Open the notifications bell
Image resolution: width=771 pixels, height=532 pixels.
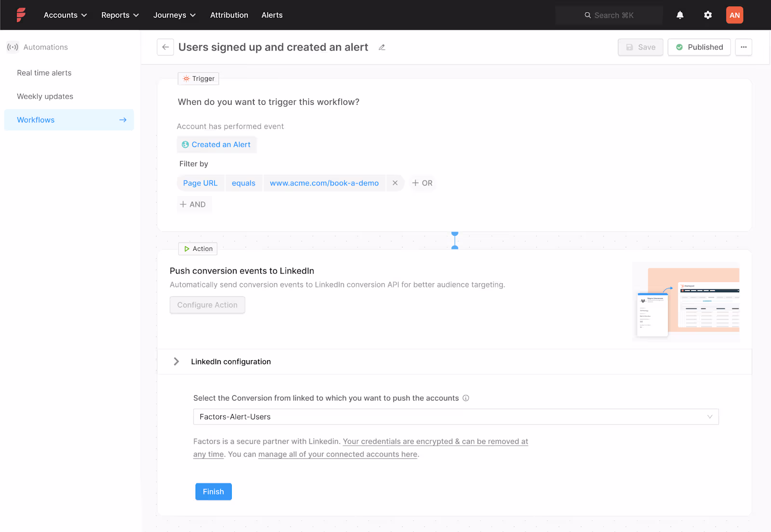pyautogui.click(x=680, y=15)
